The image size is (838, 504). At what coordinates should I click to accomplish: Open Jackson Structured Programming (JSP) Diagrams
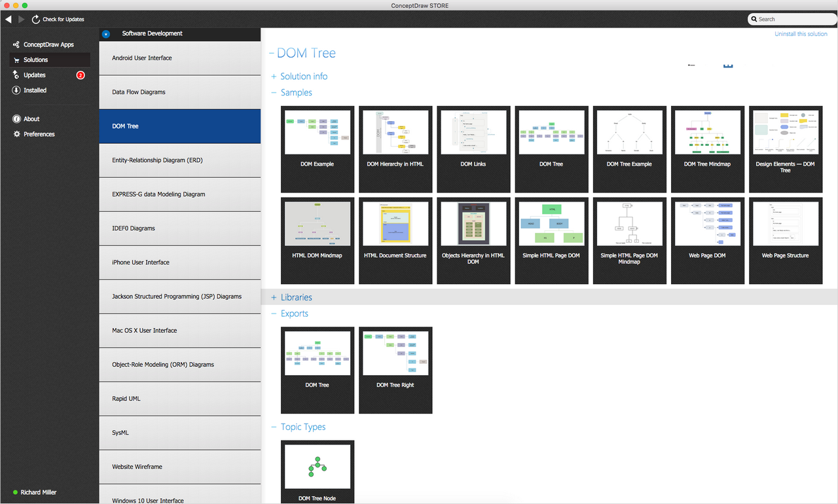pos(180,297)
